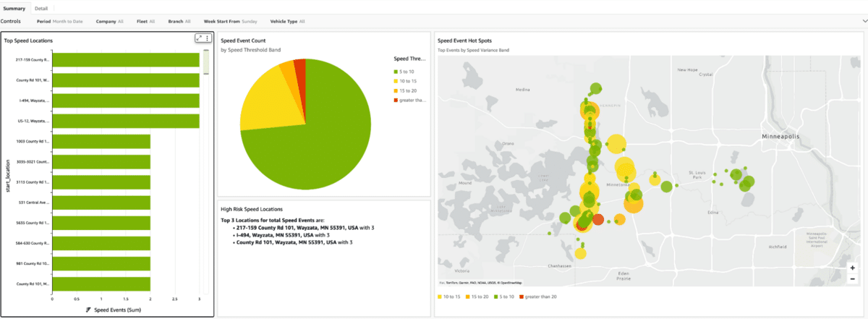
Task: Click the bar chart vertical scrollbar
Action: 206,65
